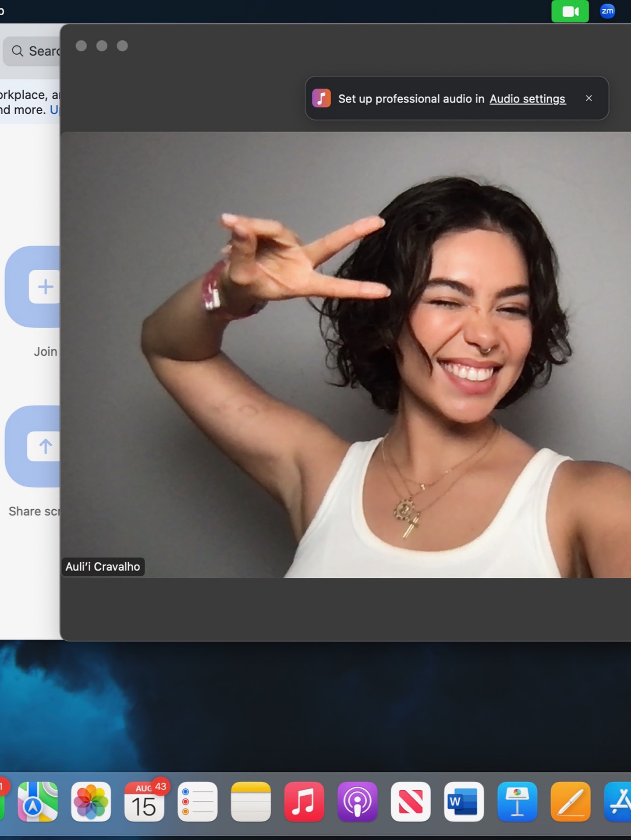
Task: Open Maps from the dock
Action: [x=38, y=802]
